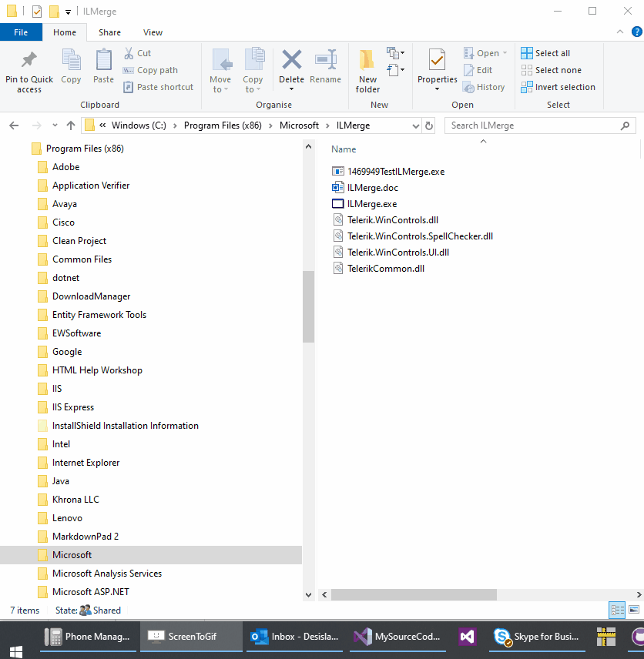Image resolution: width=644 pixels, height=659 pixels.
Task: Open ScreenToGif from the taskbar
Action: [x=191, y=637]
